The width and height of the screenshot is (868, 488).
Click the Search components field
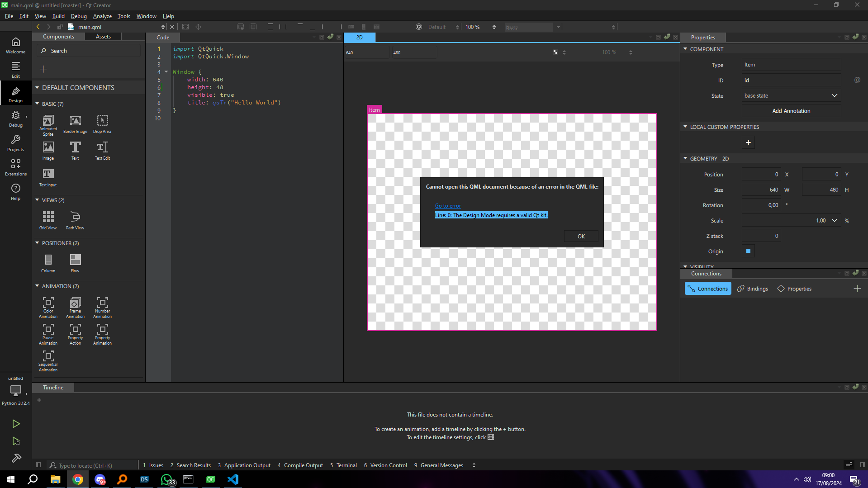(89, 51)
